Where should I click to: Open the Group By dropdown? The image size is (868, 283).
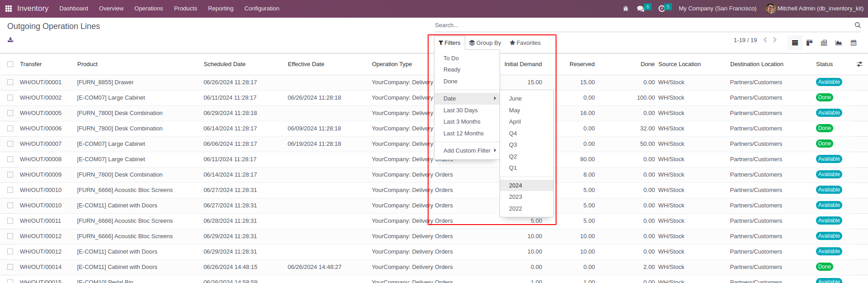(485, 43)
